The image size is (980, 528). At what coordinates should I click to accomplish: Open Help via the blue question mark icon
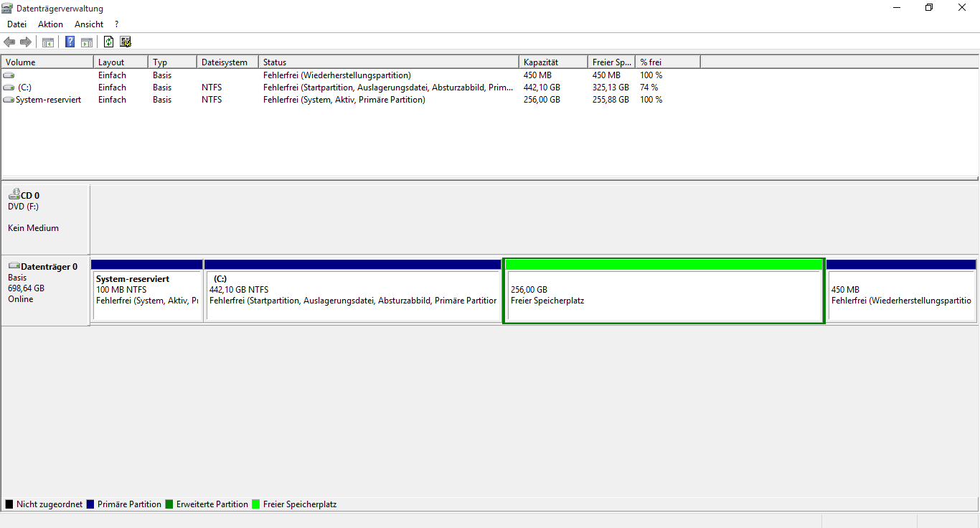70,42
